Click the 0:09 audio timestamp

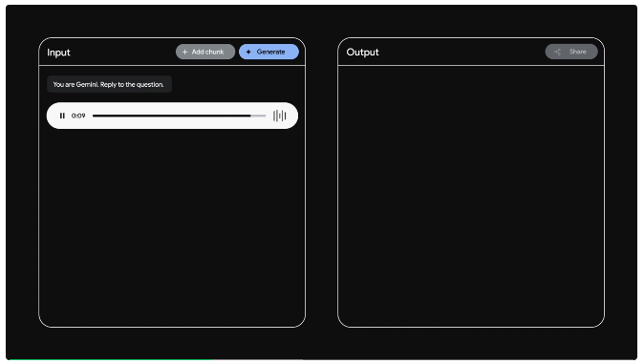78,116
